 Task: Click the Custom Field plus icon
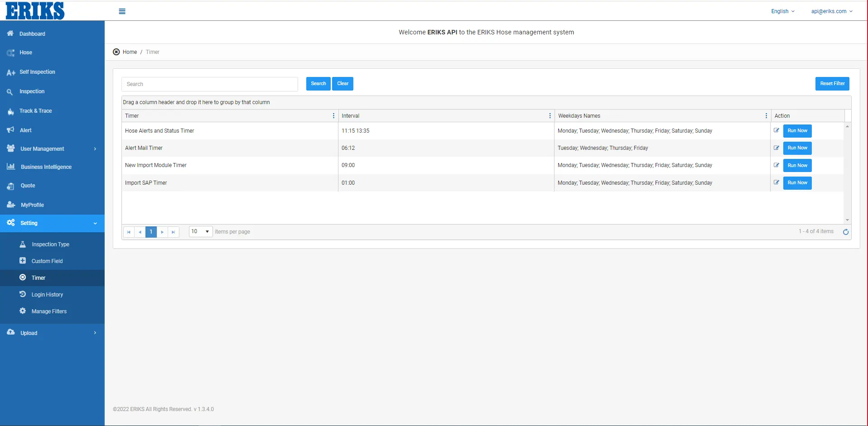[23, 261]
